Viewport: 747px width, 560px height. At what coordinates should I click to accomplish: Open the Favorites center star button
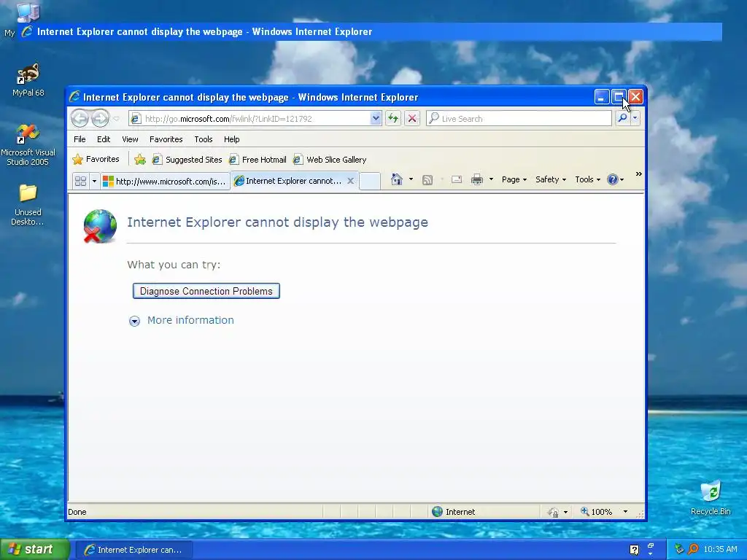click(x=96, y=159)
